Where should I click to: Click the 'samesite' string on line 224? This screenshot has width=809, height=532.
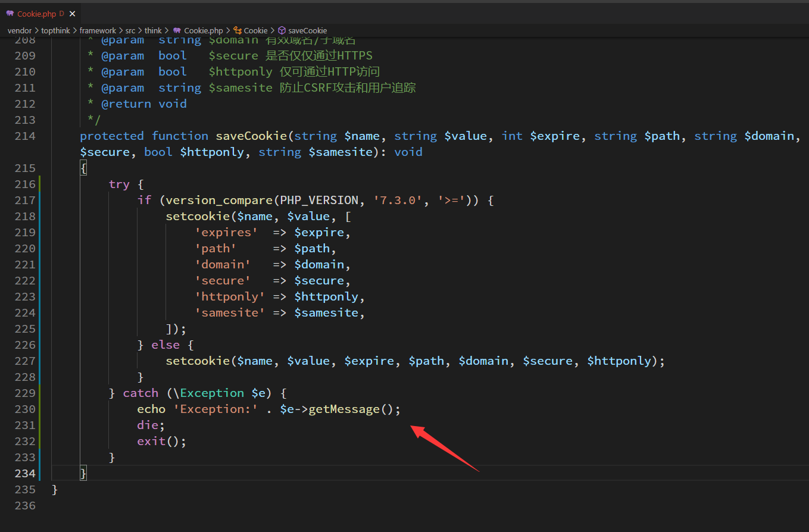point(230,312)
